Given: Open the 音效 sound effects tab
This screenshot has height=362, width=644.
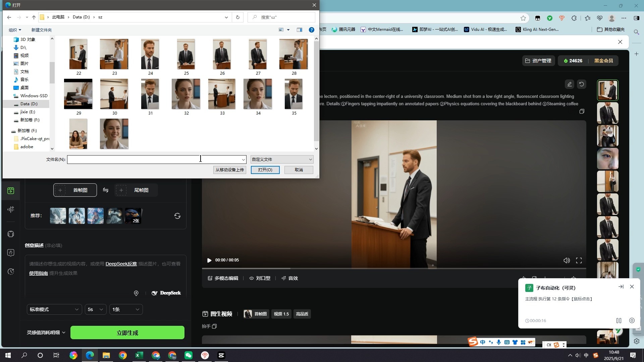Looking at the screenshot, I should pyautogui.click(x=290, y=278).
